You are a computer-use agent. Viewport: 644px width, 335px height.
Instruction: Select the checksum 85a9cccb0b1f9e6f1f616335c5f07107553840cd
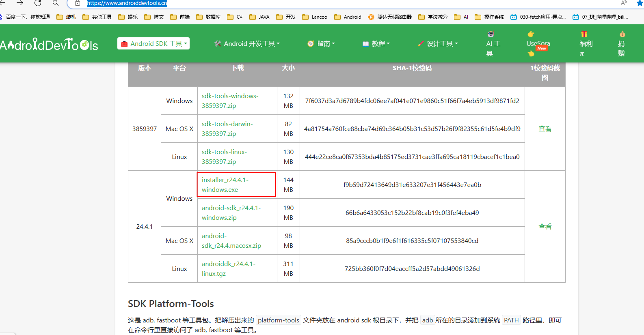412,241
